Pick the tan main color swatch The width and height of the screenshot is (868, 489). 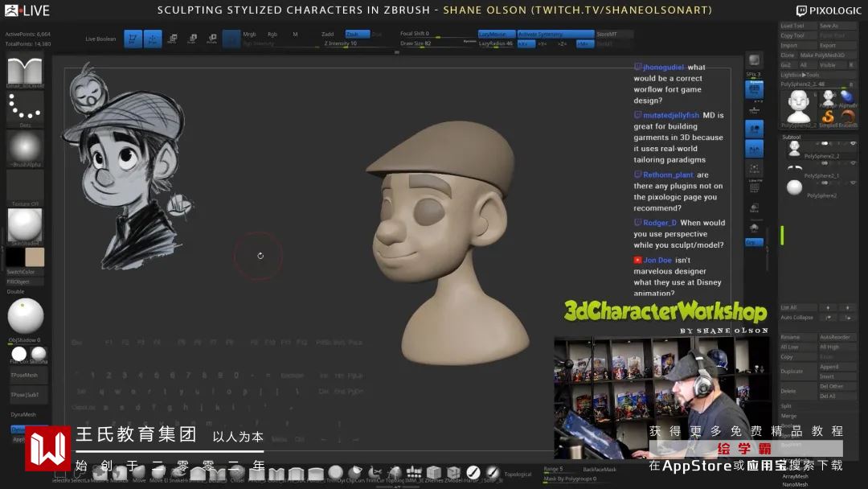[35, 257]
